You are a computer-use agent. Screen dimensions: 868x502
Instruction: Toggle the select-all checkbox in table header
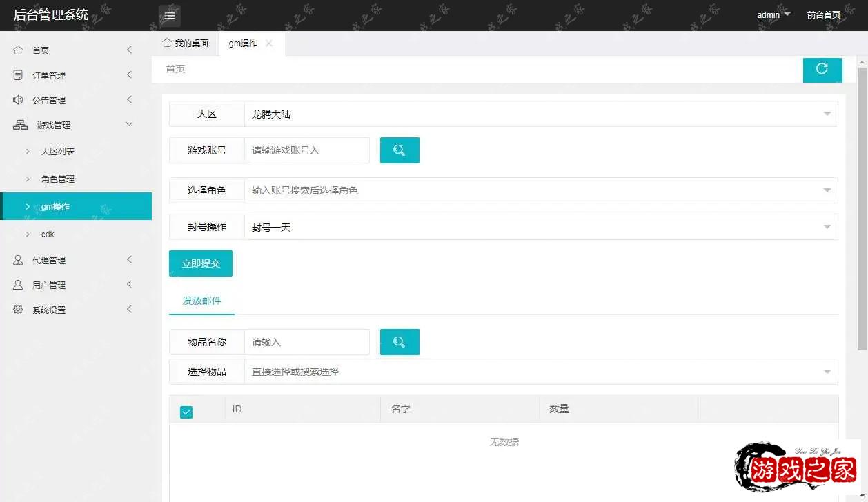(186, 412)
